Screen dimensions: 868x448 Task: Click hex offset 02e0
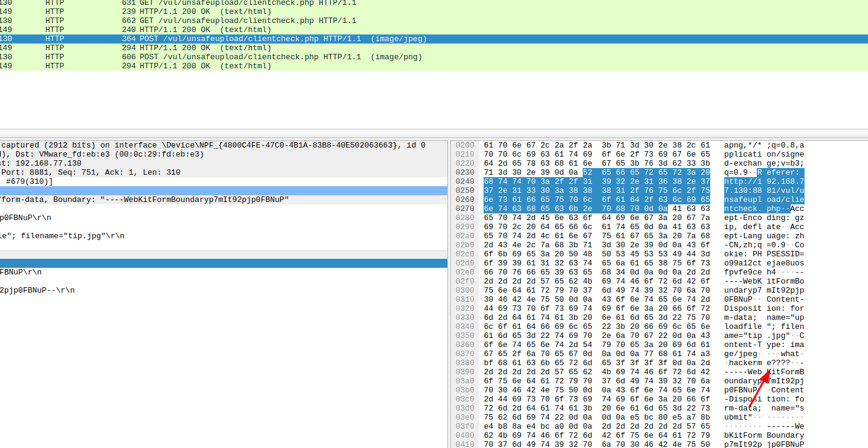pos(465,272)
